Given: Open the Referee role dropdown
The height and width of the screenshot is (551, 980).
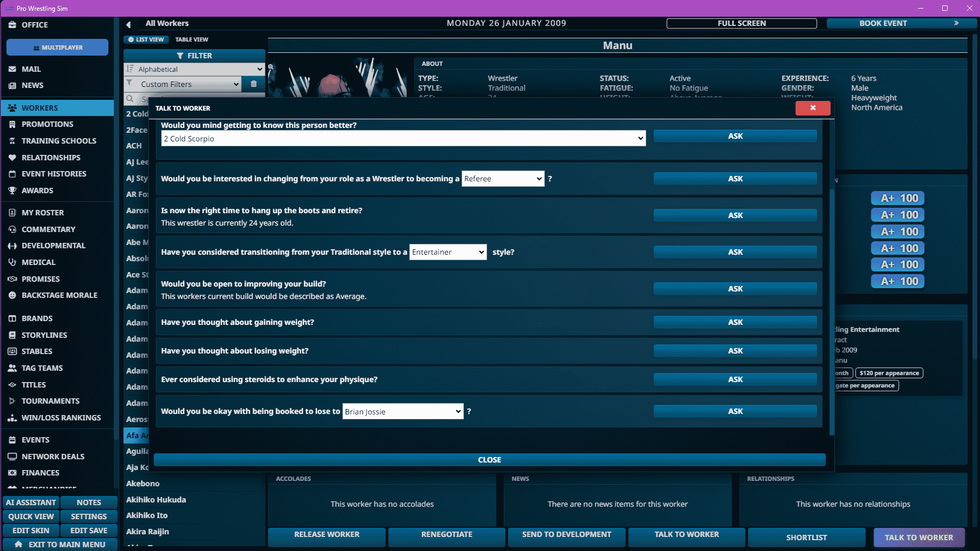Looking at the screenshot, I should tap(503, 179).
